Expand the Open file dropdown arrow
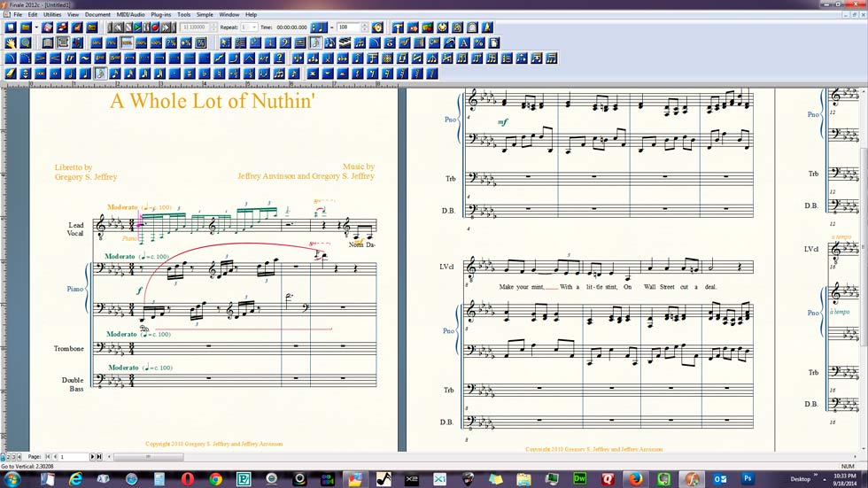The image size is (868, 488). [36, 27]
